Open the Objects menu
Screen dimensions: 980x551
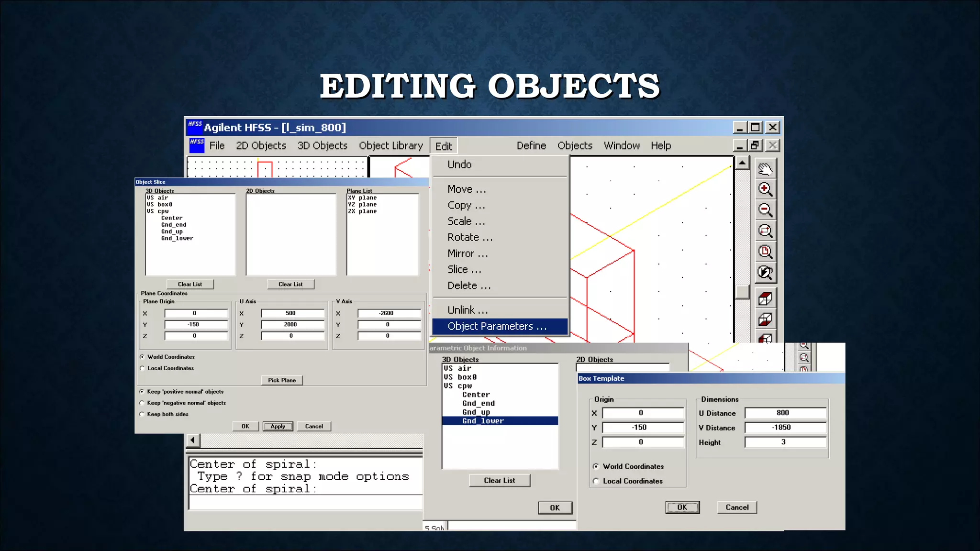[575, 145]
